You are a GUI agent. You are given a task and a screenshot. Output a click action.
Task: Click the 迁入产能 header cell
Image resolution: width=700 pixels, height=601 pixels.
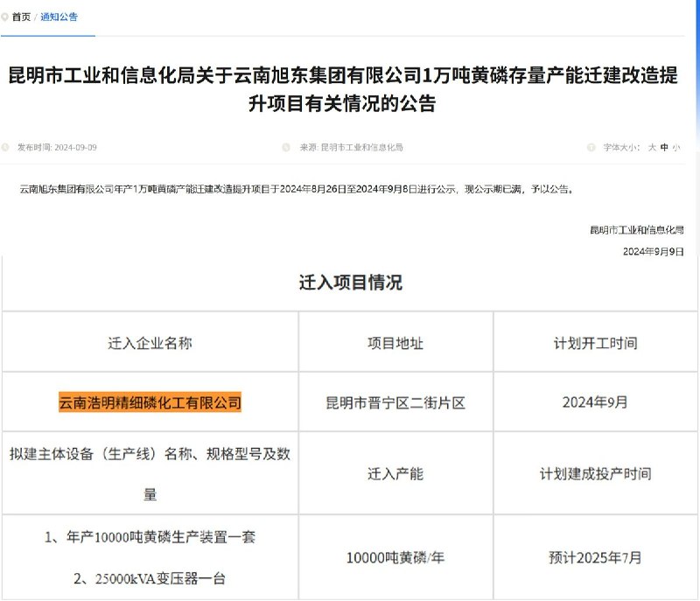tap(395, 473)
